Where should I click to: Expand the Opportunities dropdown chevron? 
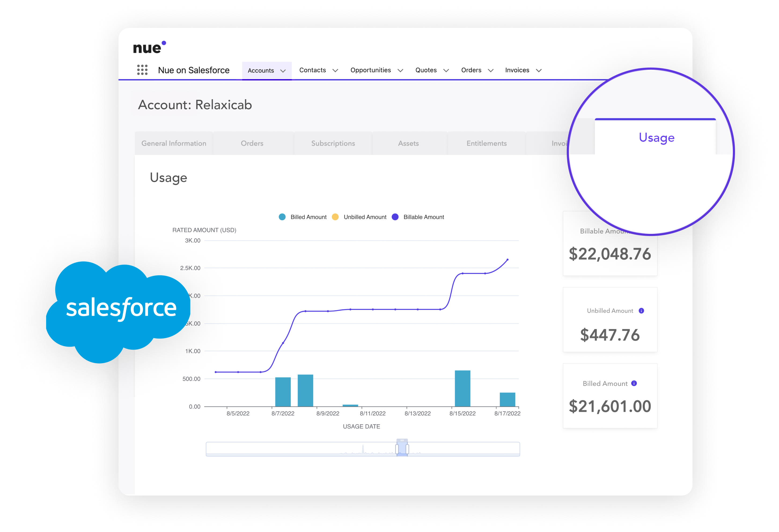(400, 70)
